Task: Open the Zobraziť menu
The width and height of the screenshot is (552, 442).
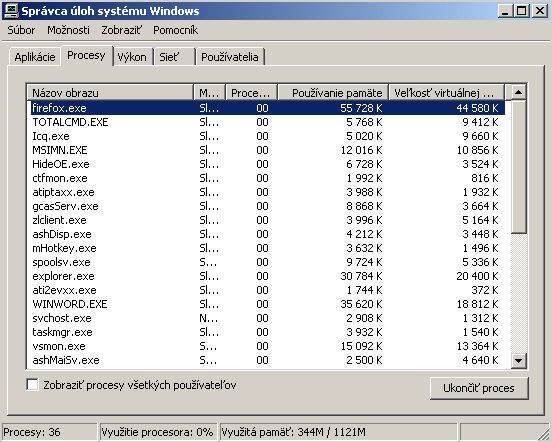Action: point(121,30)
